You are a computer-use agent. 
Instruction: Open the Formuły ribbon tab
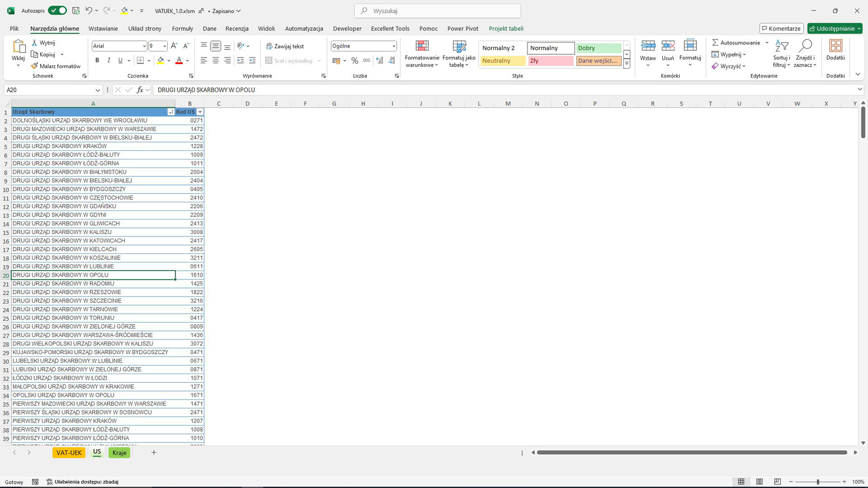pyautogui.click(x=182, y=29)
